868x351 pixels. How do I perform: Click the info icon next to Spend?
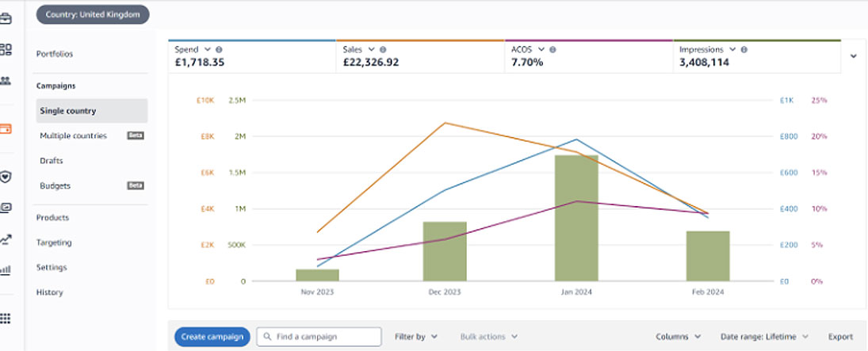219,49
